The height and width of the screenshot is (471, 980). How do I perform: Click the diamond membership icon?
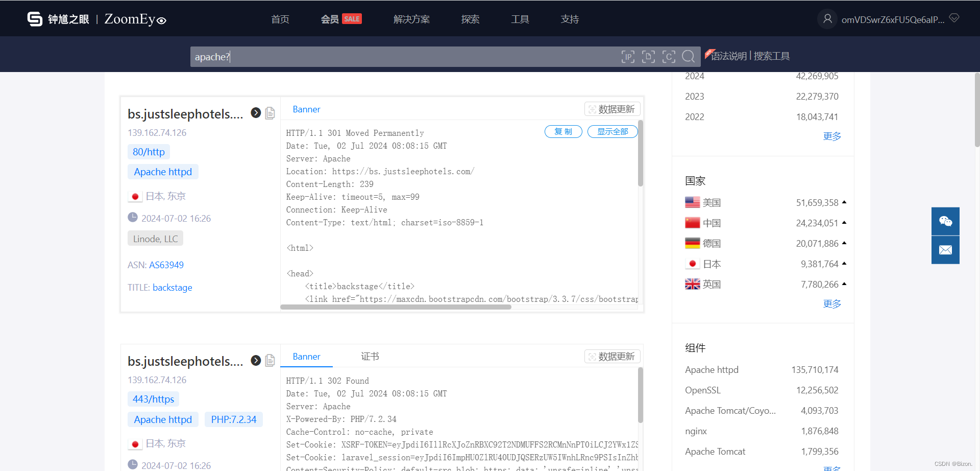[954, 18]
